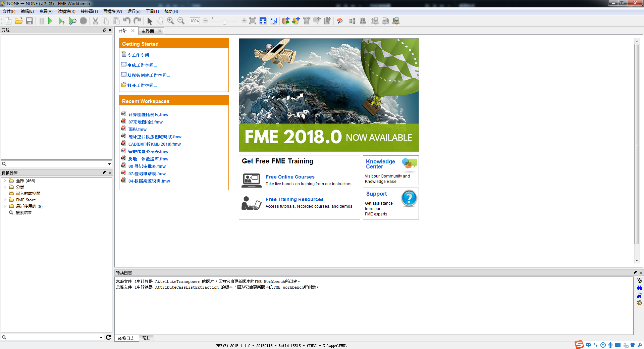Click the redo arrow icon

pyautogui.click(x=137, y=21)
